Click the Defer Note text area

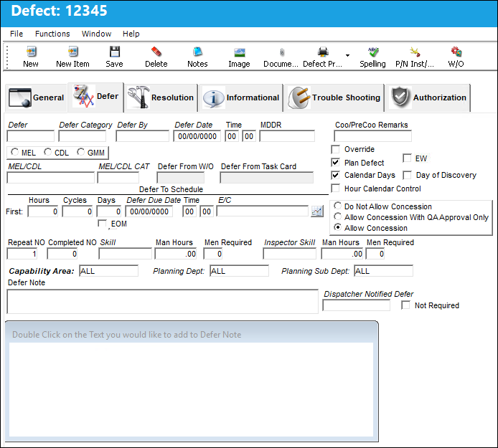coord(163,302)
